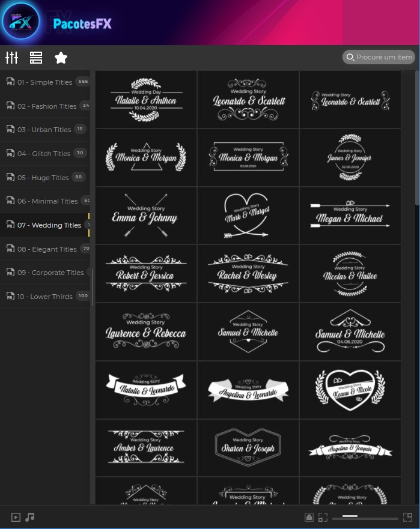Choose the Sharon & Joseph hexagon title
Image resolution: width=420 pixels, height=529 pixels.
248,447
